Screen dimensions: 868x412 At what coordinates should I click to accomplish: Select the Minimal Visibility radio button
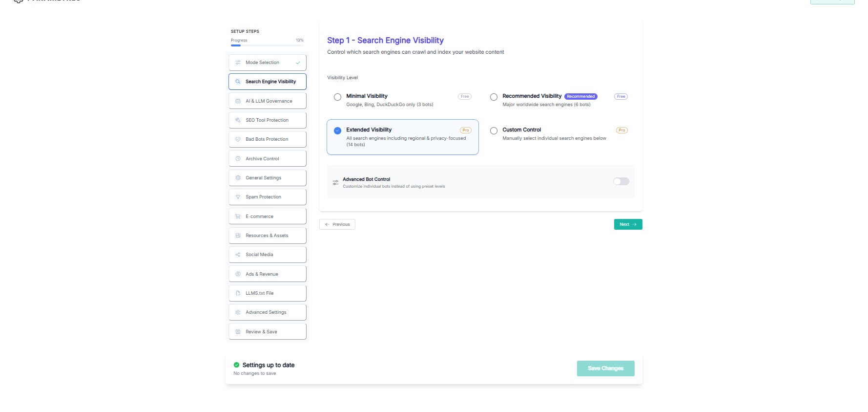click(337, 97)
